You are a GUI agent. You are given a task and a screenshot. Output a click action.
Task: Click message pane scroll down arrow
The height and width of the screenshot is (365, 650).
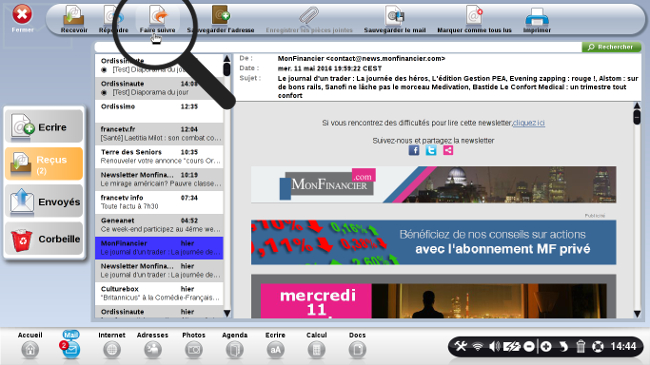tap(637, 314)
